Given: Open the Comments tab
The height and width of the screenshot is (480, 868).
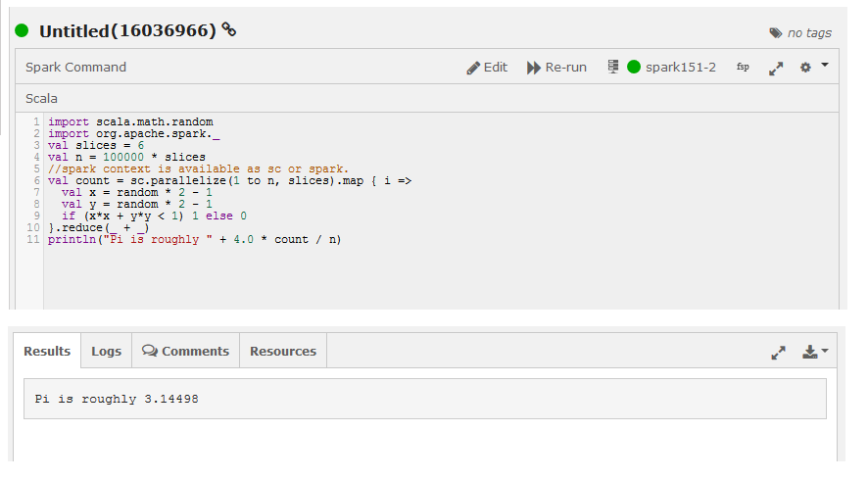Looking at the screenshot, I should point(185,351).
